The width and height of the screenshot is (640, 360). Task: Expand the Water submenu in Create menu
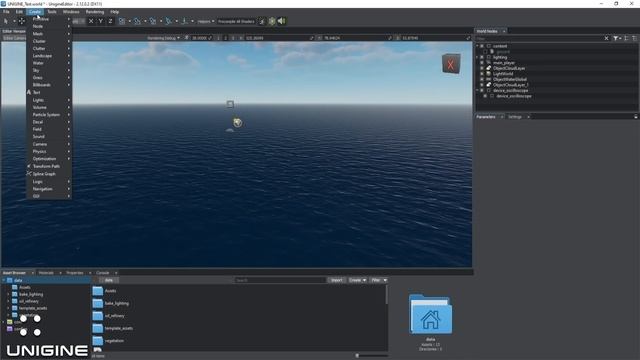click(x=49, y=63)
